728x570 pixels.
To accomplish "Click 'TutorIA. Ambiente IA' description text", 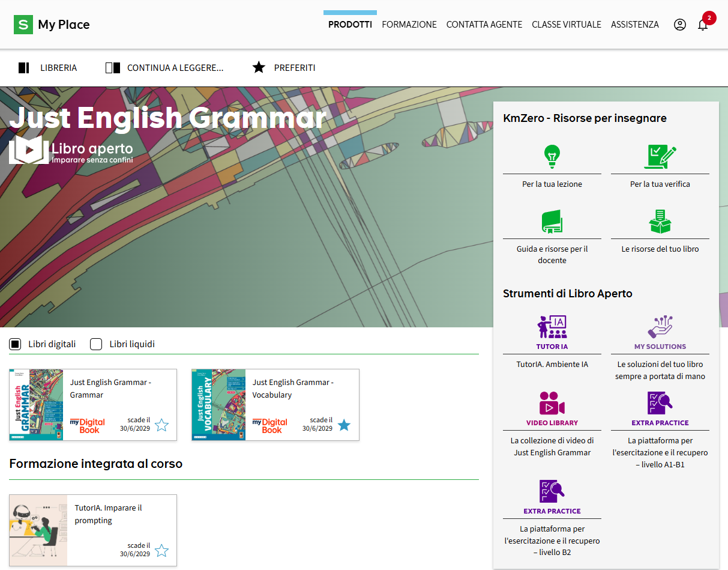I will [x=552, y=364].
